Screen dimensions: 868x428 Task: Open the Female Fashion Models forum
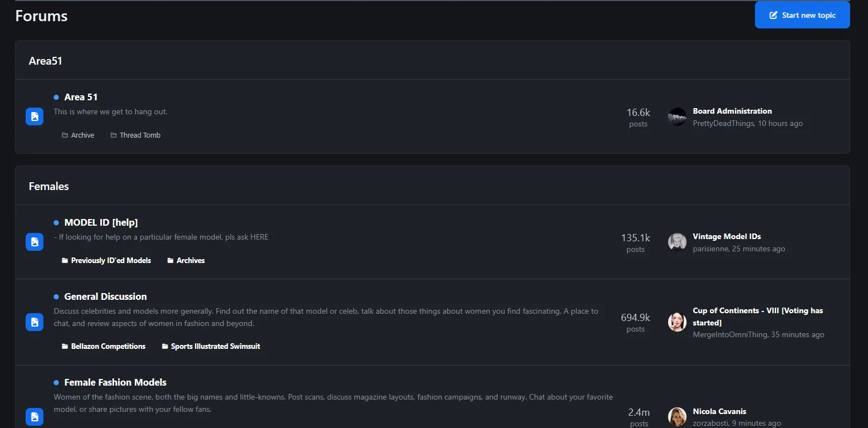tap(115, 382)
